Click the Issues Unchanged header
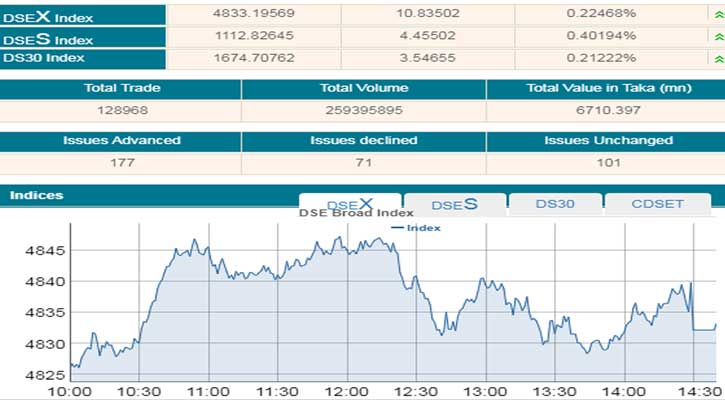 point(608,141)
